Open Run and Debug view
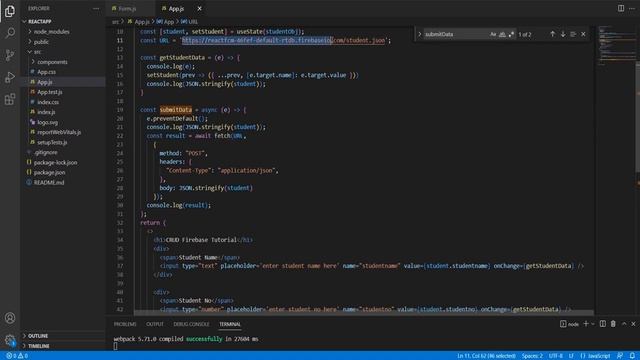This screenshot has width=640, height=360. tap(10, 77)
